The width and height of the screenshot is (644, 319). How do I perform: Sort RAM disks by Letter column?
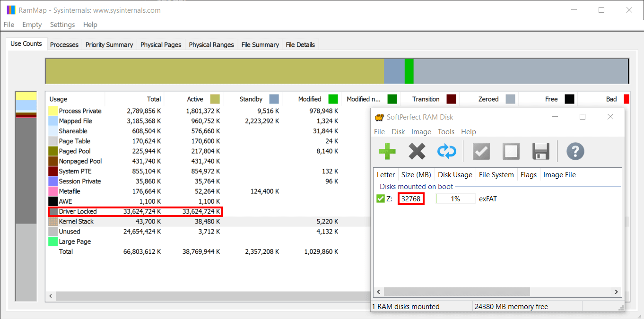pyautogui.click(x=386, y=175)
